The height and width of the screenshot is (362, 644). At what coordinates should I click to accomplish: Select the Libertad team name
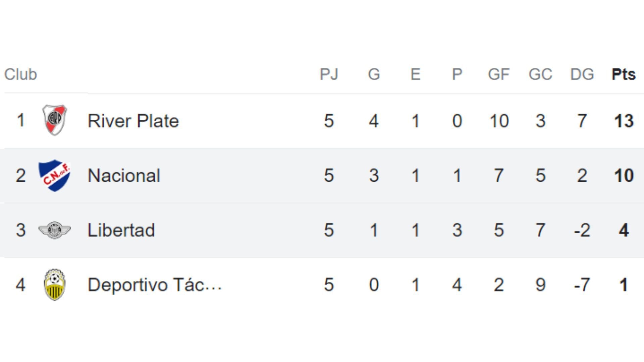point(121,230)
